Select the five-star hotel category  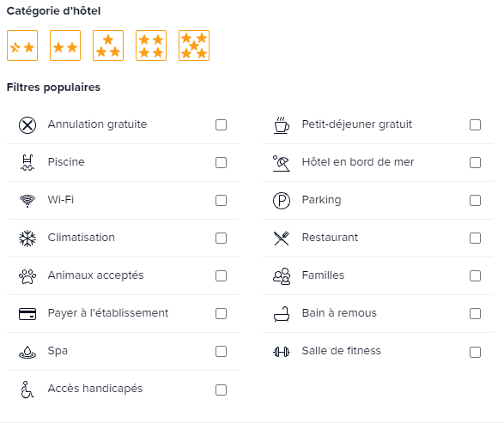(x=194, y=45)
